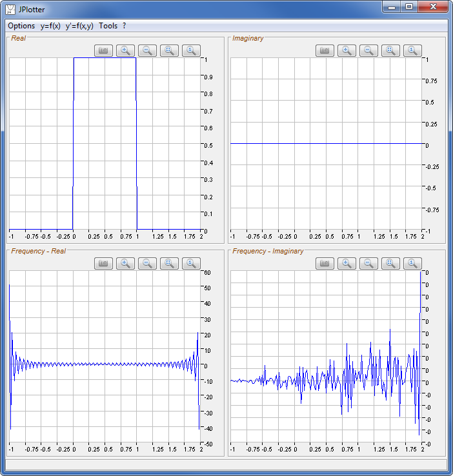Screen dimensions: 453x476
Task: Click the snapshot camera icon in Real panel
Action: click(x=103, y=50)
